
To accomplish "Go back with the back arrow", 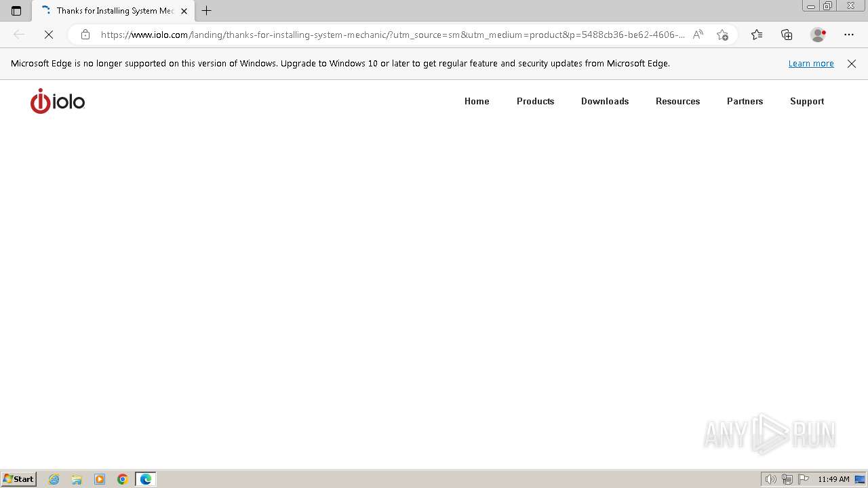I will click(x=19, y=35).
